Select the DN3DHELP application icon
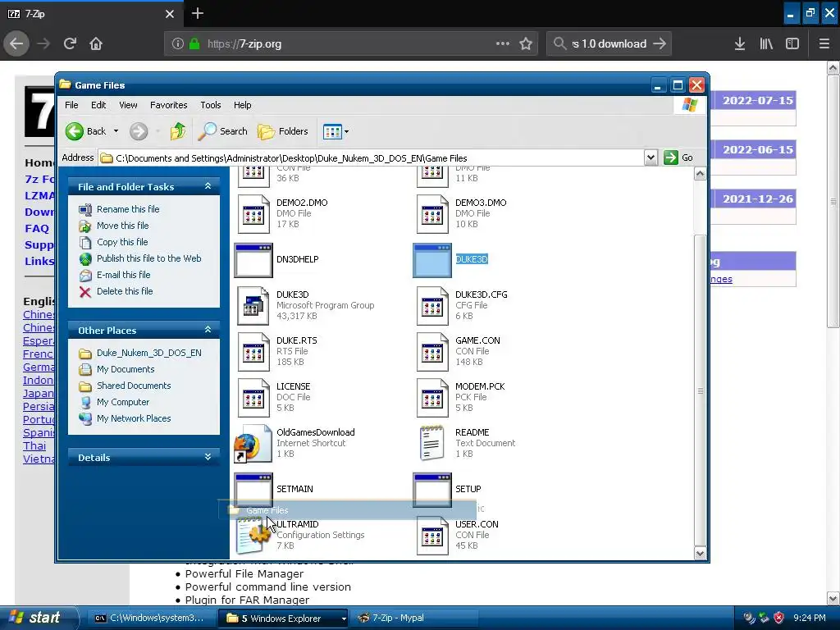840x630 pixels. tap(253, 260)
